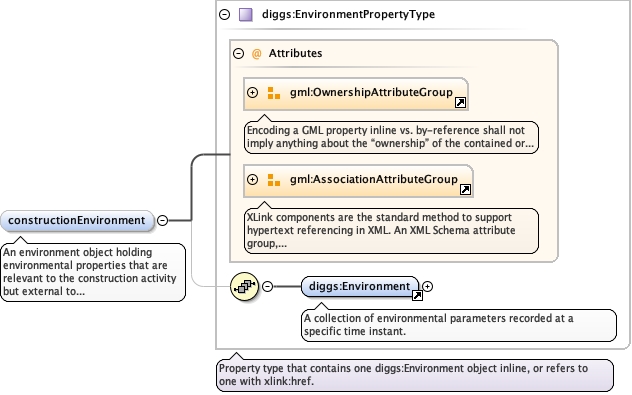The width and height of the screenshot is (632, 395).
Task: Select the diggs:Environment element
Action: point(360,287)
